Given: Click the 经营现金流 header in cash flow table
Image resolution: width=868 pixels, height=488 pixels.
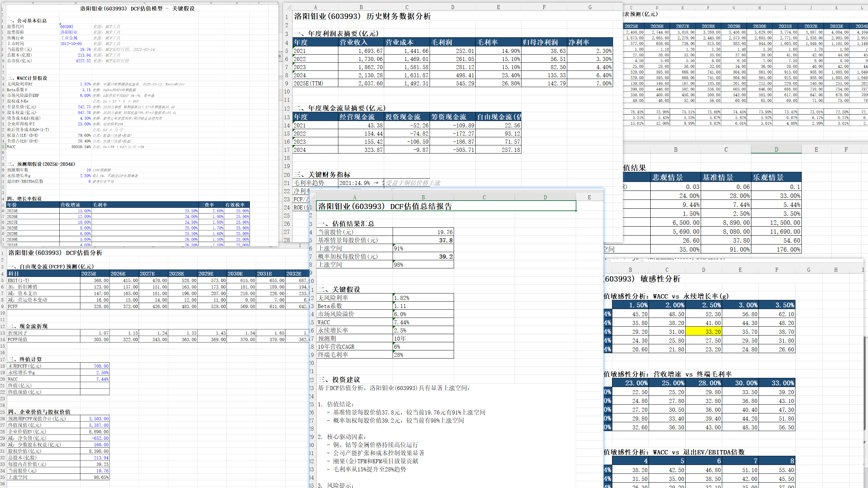Looking at the screenshot, I should (x=361, y=117).
